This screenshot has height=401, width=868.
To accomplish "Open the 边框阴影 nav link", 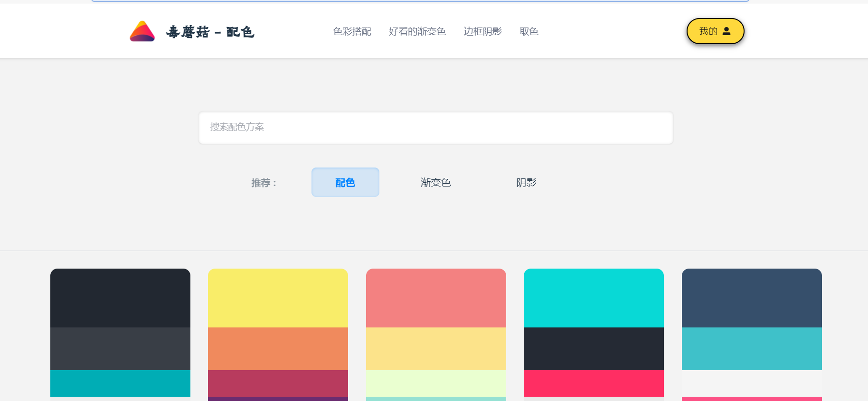I will [482, 31].
